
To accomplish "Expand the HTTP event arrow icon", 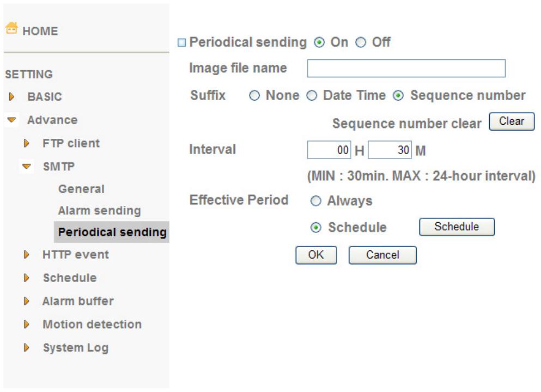I will tap(26, 255).
